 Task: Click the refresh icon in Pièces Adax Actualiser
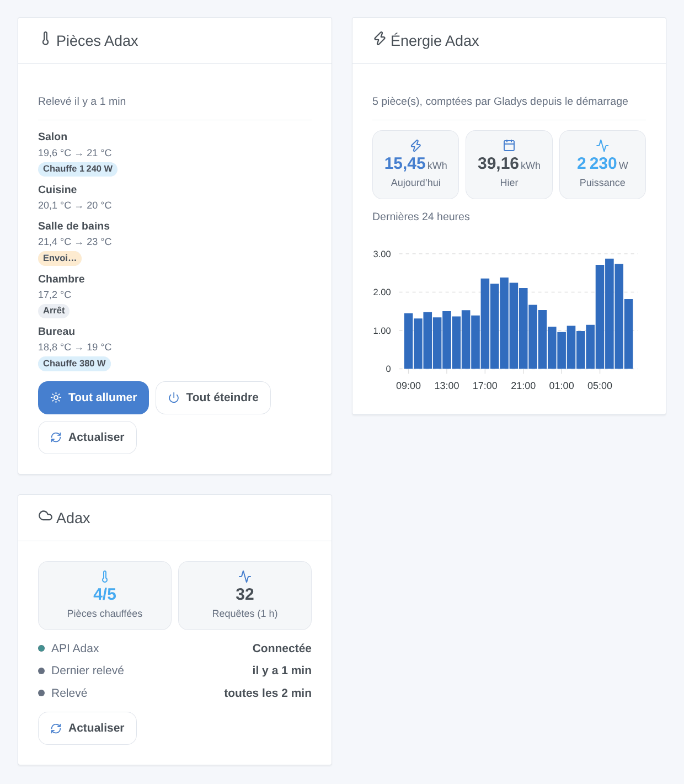(56, 438)
